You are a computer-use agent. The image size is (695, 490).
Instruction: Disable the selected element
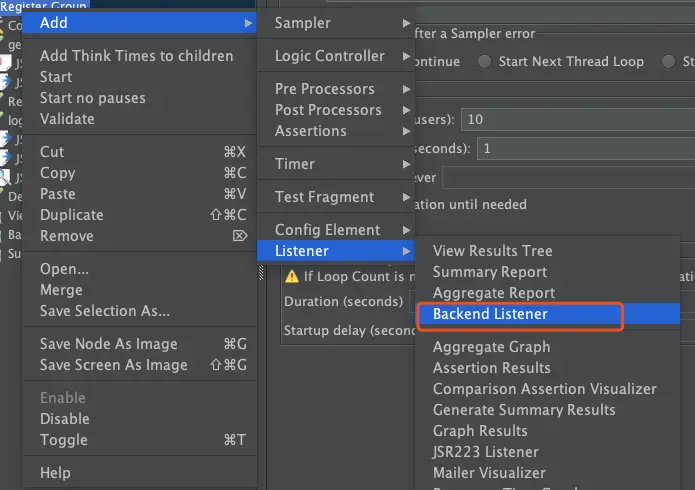[64, 419]
